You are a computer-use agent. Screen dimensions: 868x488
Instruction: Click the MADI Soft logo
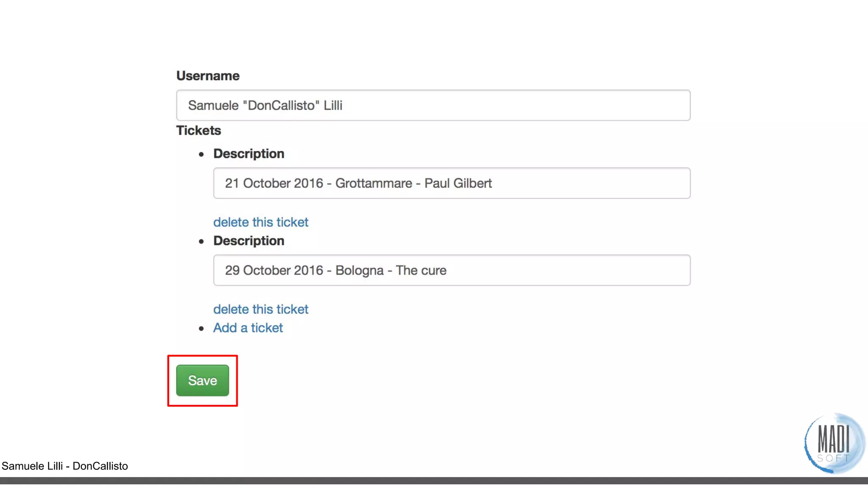click(x=834, y=444)
